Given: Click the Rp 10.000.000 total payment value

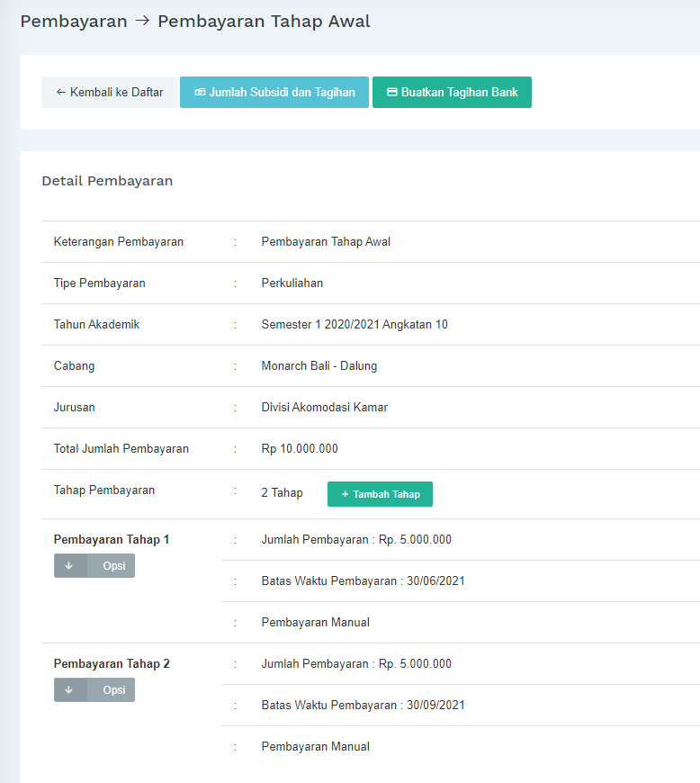Looking at the screenshot, I should (300, 449).
